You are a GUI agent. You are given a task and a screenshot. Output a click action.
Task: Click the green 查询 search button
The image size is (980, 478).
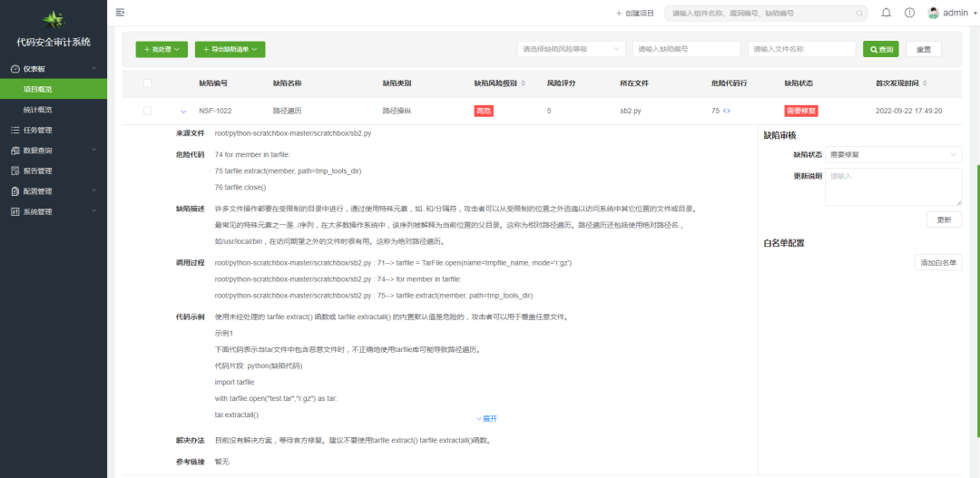[879, 49]
